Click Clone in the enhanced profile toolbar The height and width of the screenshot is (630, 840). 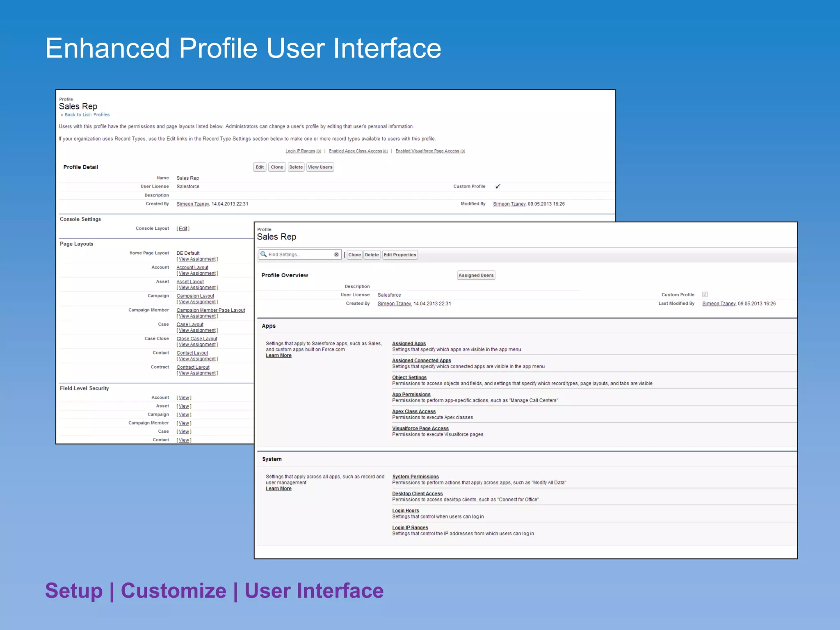click(x=354, y=255)
